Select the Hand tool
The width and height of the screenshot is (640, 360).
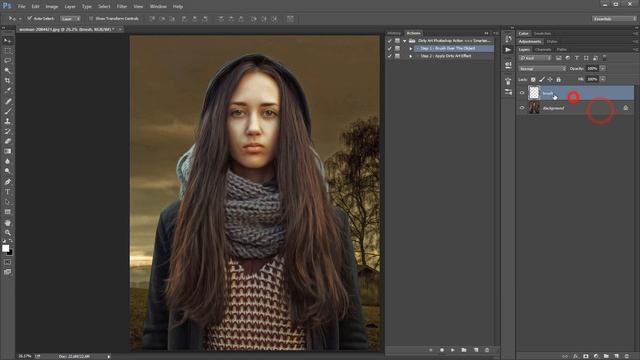click(7, 223)
